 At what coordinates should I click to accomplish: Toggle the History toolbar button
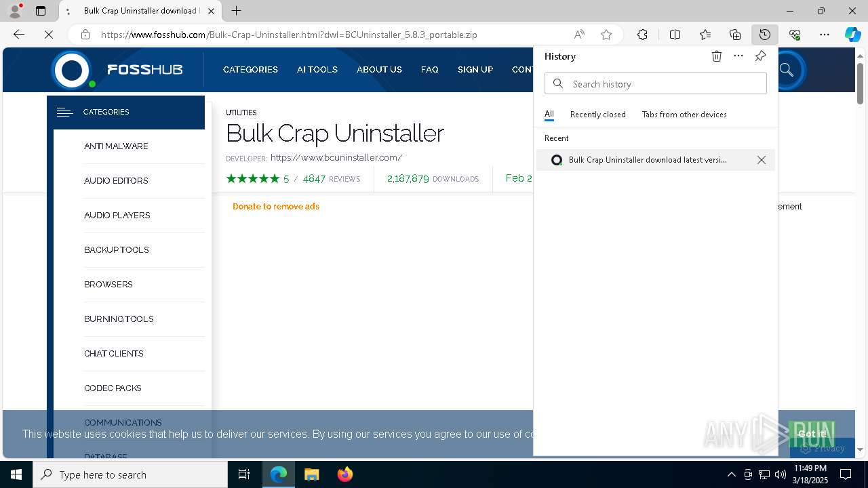765,35
